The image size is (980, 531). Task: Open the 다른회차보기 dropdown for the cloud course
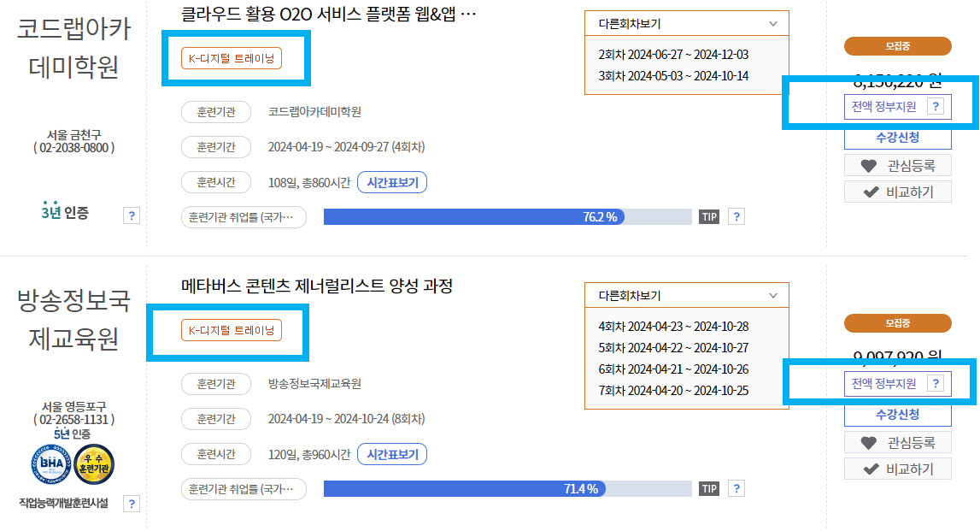click(x=686, y=22)
